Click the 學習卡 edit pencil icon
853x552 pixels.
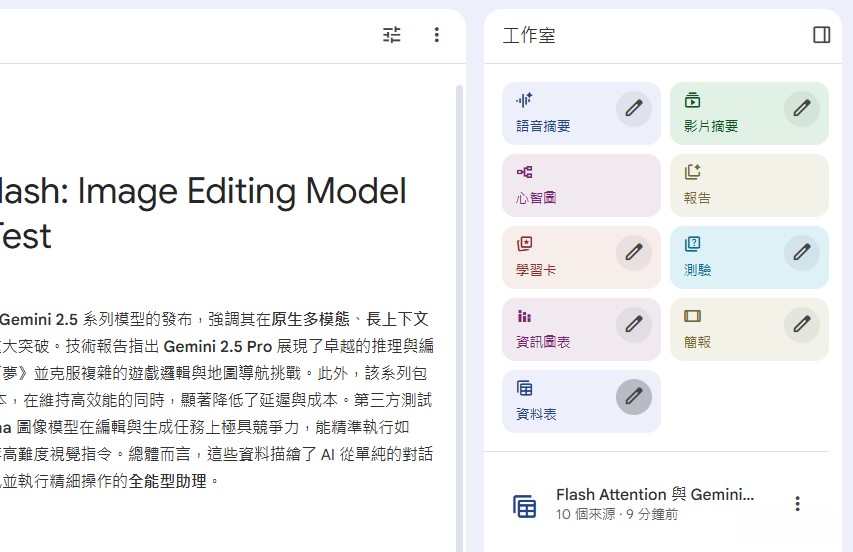point(633,252)
